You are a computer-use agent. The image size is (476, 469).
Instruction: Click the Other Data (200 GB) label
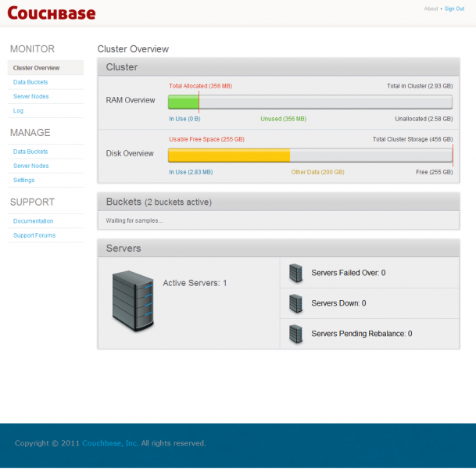tap(317, 172)
